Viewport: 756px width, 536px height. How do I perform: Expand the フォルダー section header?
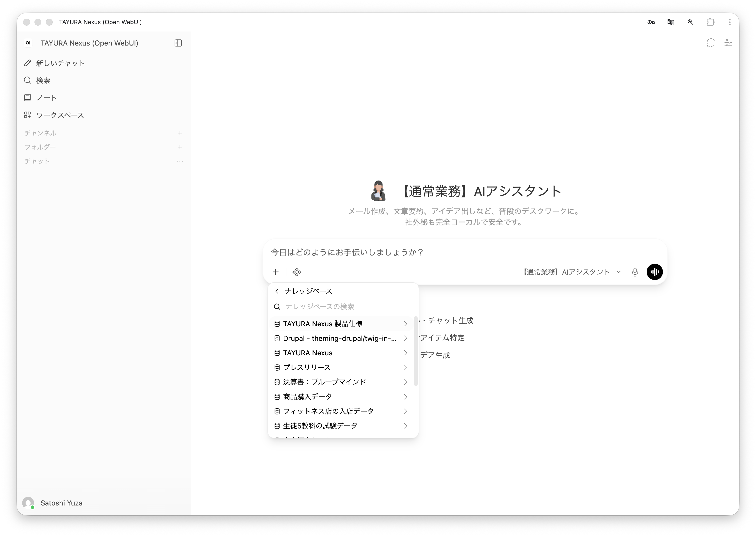pyautogui.click(x=40, y=147)
